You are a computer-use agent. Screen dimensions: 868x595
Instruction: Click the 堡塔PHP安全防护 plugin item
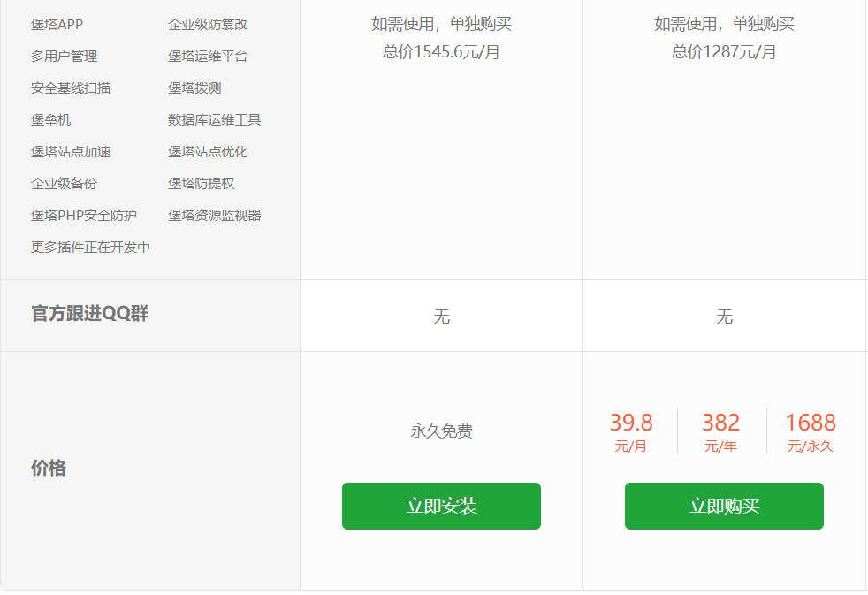pyautogui.click(x=84, y=216)
